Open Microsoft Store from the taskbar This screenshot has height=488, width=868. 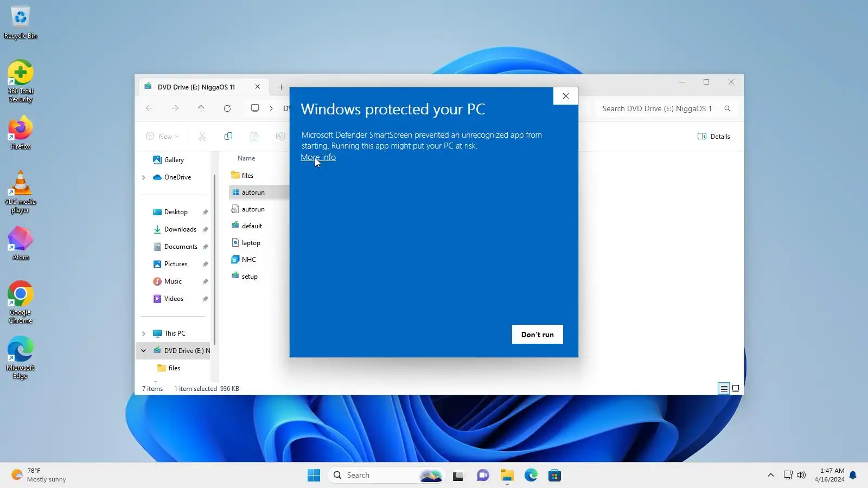tap(554, 476)
